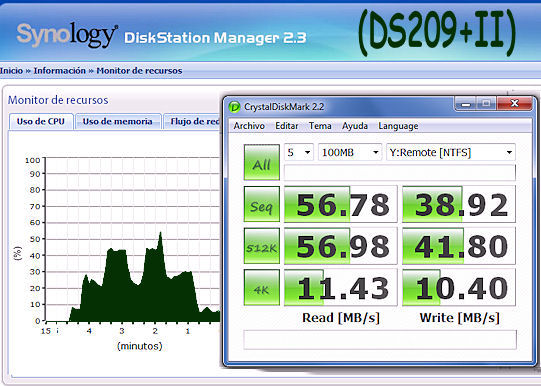Open the 100MB test size dropdown

point(350,152)
